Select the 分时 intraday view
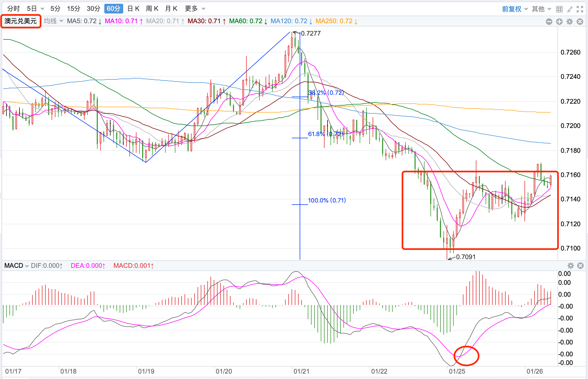The image size is (588, 379). tap(14, 9)
